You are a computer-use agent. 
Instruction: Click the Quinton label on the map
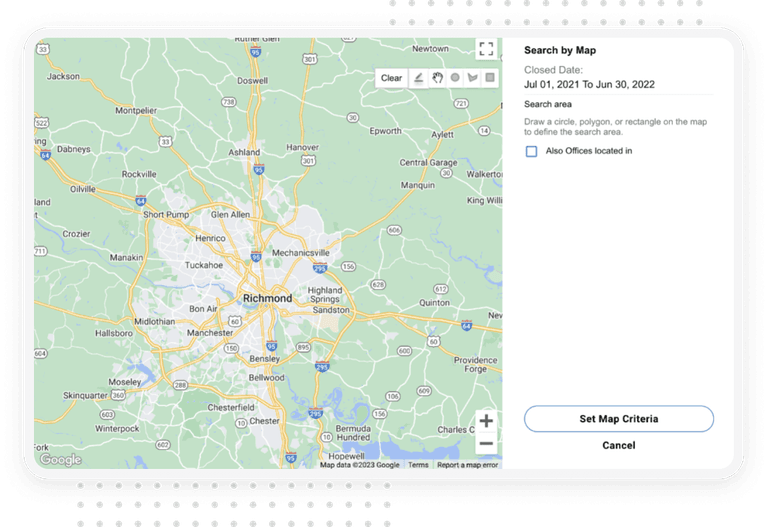pyautogui.click(x=434, y=303)
